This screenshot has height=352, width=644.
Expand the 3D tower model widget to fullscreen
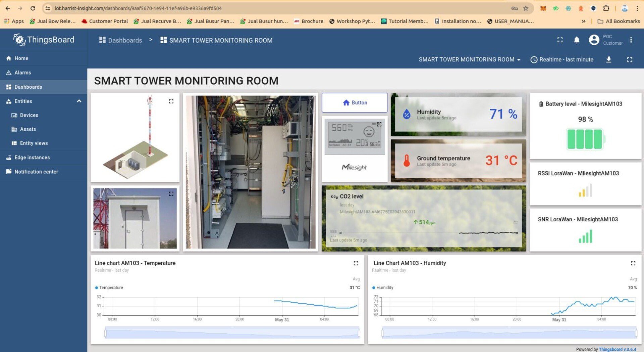coord(171,101)
